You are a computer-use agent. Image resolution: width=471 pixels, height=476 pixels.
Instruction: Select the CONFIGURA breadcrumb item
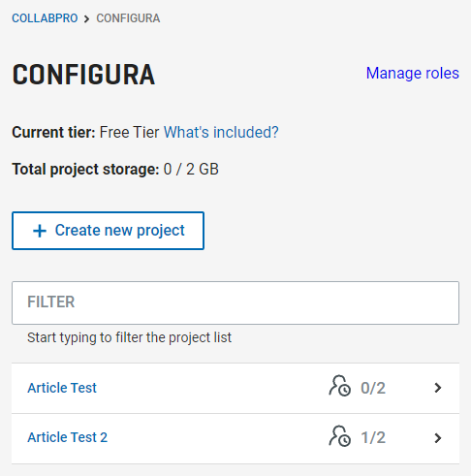(128, 18)
